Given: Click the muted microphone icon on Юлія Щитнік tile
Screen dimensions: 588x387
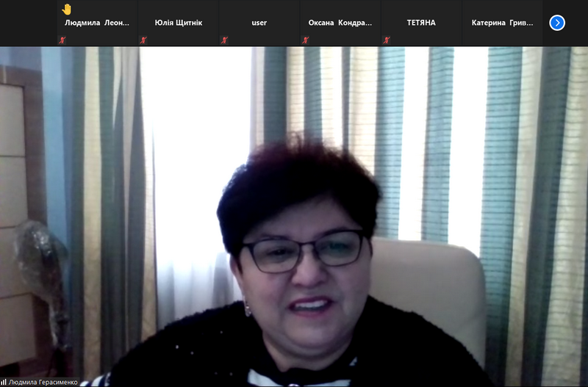Looking at the screenshot, I should pos(143,40).
